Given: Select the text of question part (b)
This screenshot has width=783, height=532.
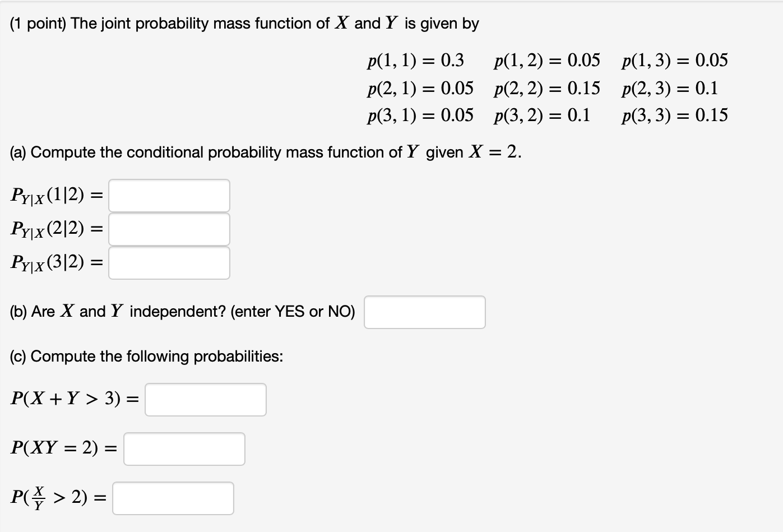Looking at the screenshot, I should (x=182, y=312).
